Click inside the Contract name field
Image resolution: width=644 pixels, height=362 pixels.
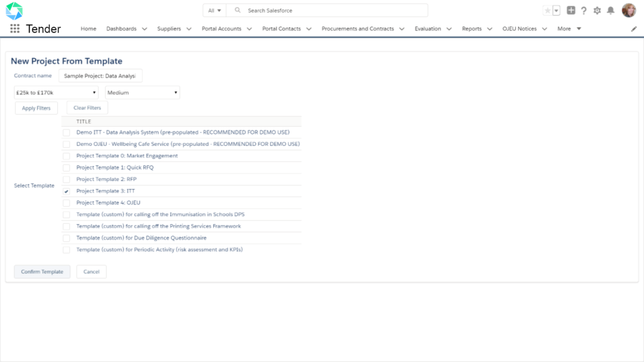(100, 75)
